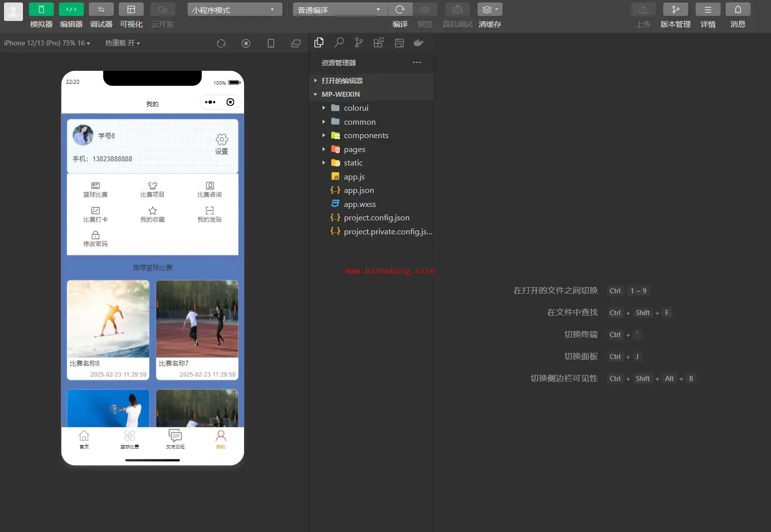The image size is (771, 532).
Task: Open the extensions icon in the editor sidebar
Action: tap(379, 43)
